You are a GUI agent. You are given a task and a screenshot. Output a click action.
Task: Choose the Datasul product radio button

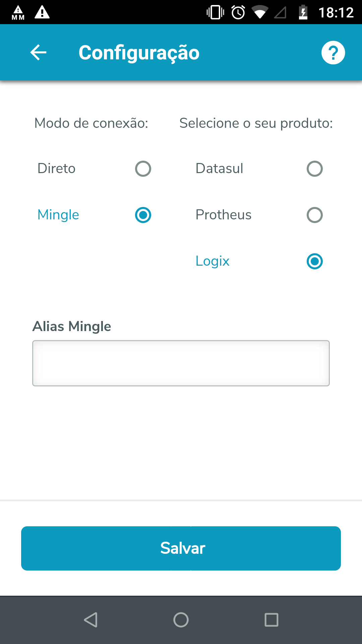coord(314,169)
